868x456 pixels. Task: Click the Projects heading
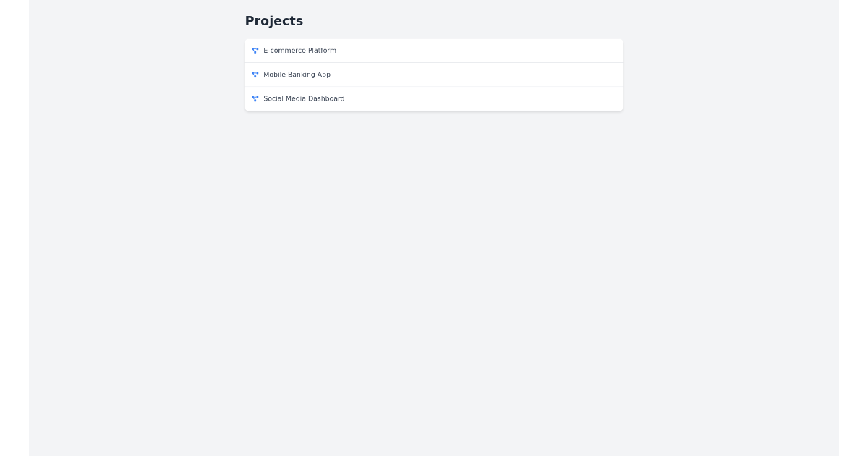point(273,21)
